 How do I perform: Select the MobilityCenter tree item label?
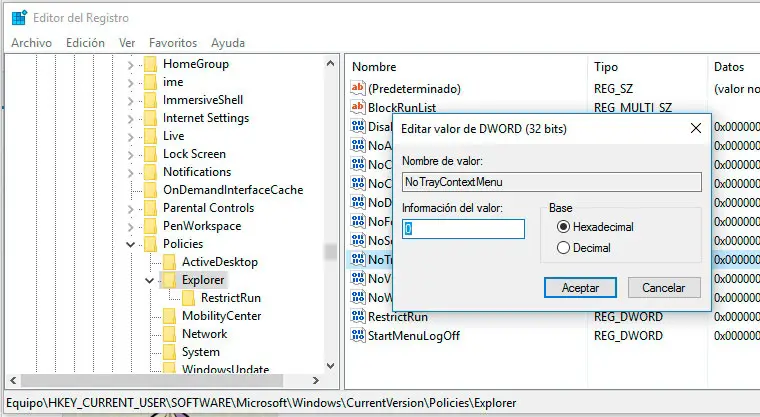coord(222,316)
